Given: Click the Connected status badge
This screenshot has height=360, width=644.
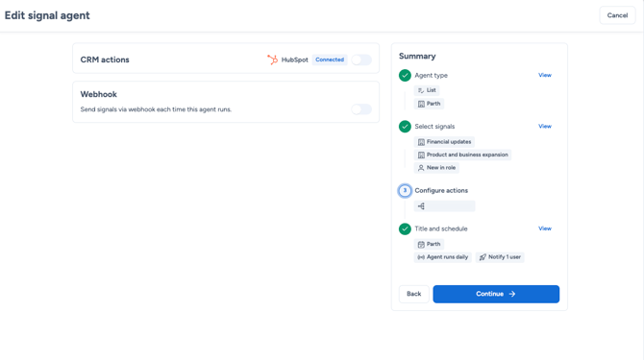Looking at the screenshot, I should tap(330, 60).
